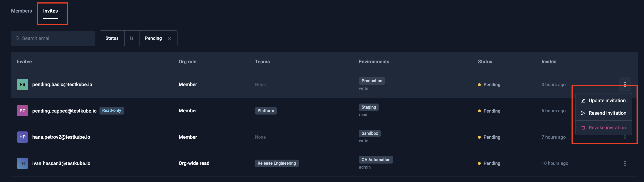Click the Release Engineering team tag

(x=277, y=163)
